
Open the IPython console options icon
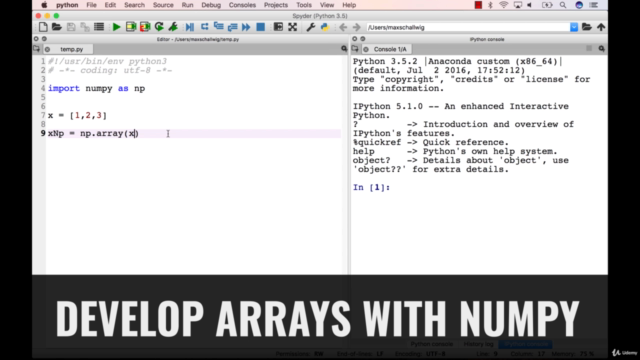[x=602, y=49]
